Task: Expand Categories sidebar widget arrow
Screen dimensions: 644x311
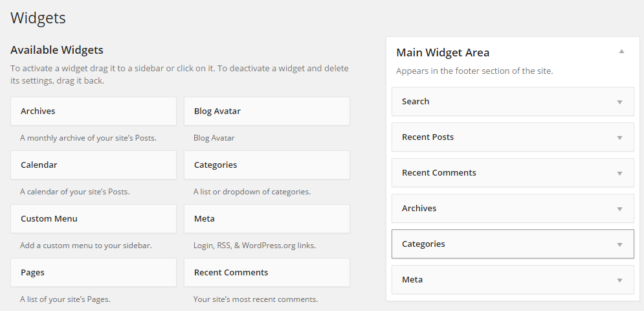Action: pyautogui.click(x=620, y=245)
